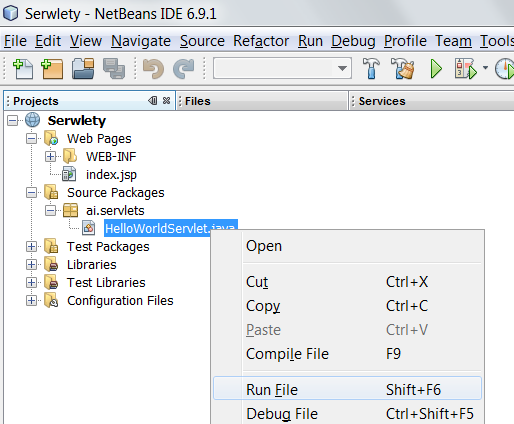Open the File menu

15,41
